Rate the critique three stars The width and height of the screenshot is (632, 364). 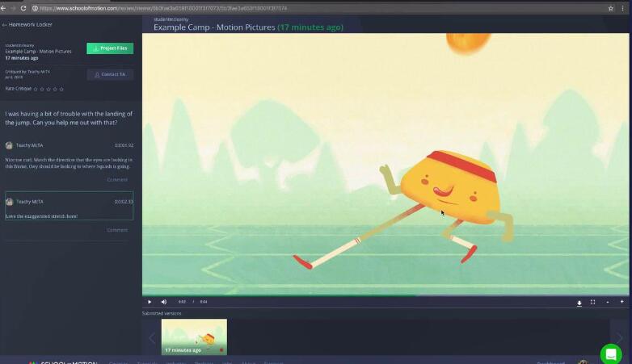click(x=48, y=89)
